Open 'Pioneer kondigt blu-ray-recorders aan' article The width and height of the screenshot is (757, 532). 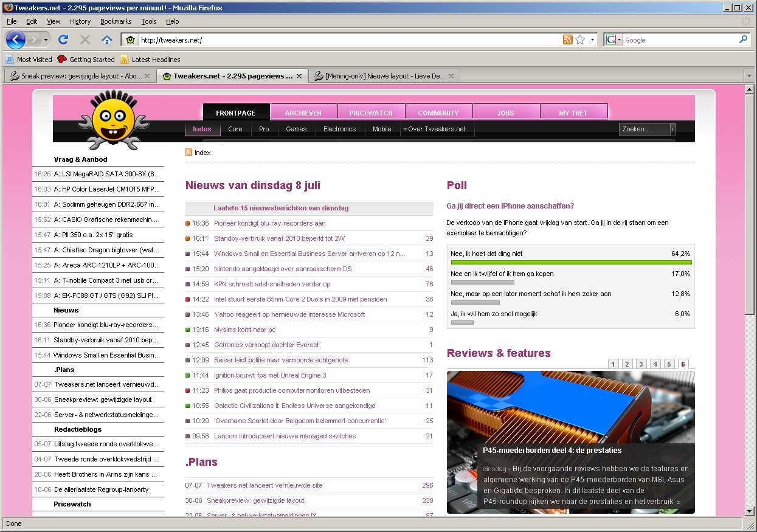[x=269, y=223]
